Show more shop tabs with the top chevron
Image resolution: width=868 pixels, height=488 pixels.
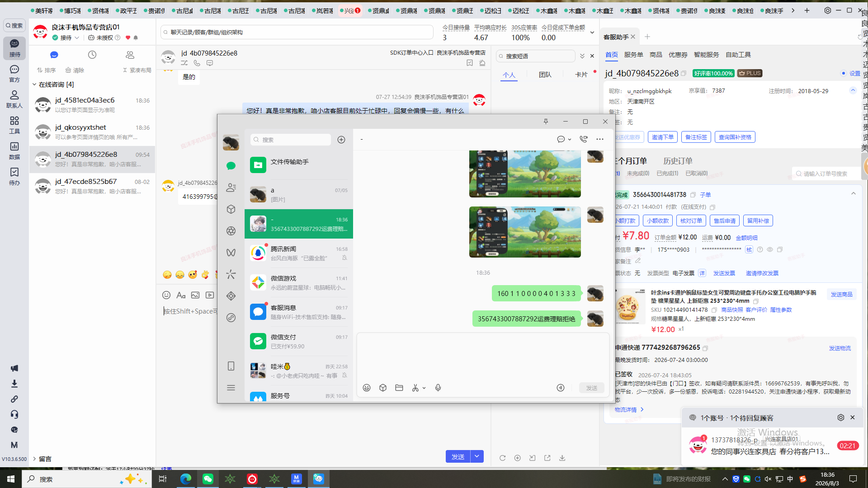tap(793, 10)
